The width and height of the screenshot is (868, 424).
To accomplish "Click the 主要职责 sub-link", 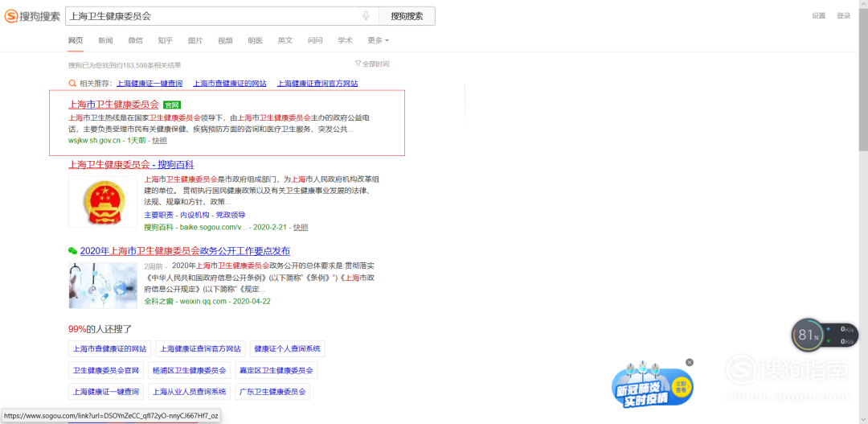I will point(158,215).
